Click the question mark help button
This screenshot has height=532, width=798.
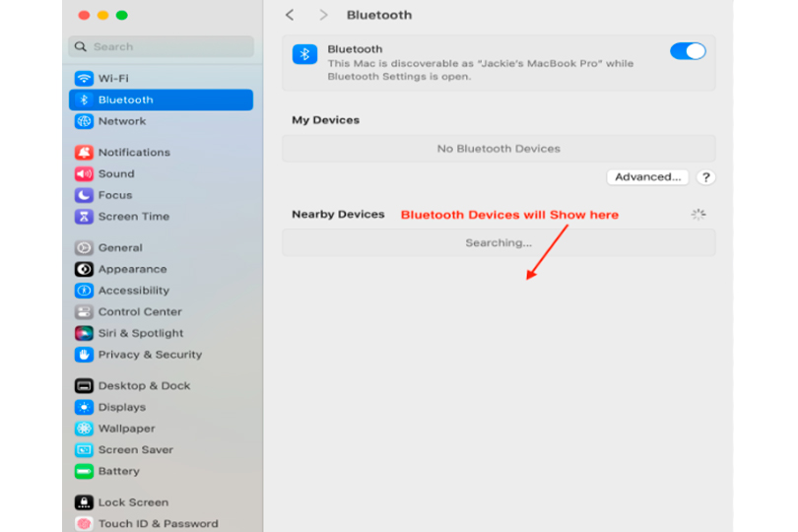point(705,177)
